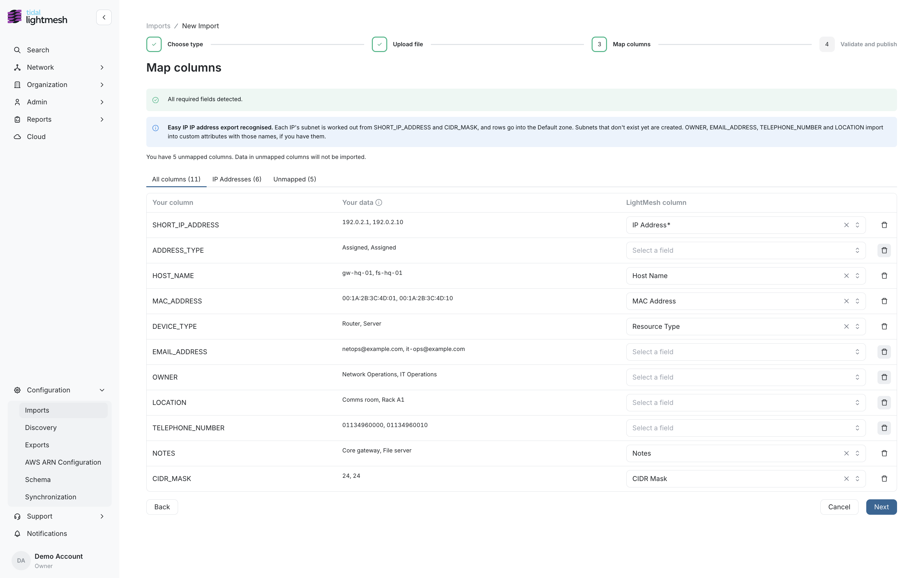Open the Demo Account profile
The height and width of the screenshot is (578, 924).
59,560
